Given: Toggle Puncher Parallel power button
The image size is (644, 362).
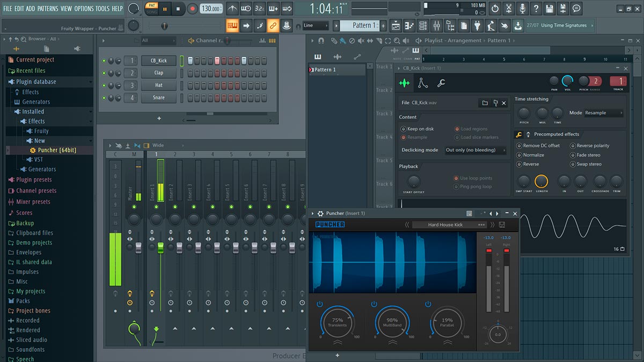Looking at the screenshot, I should point(428,305).
